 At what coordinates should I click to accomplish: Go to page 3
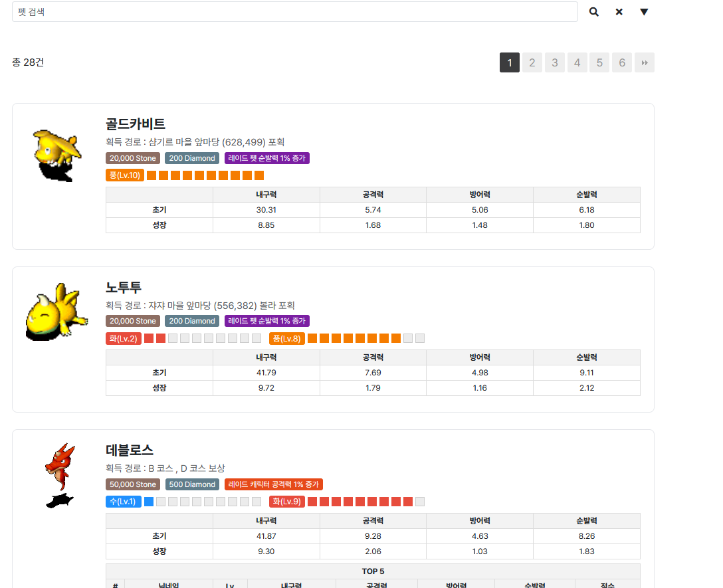point(554,63)
